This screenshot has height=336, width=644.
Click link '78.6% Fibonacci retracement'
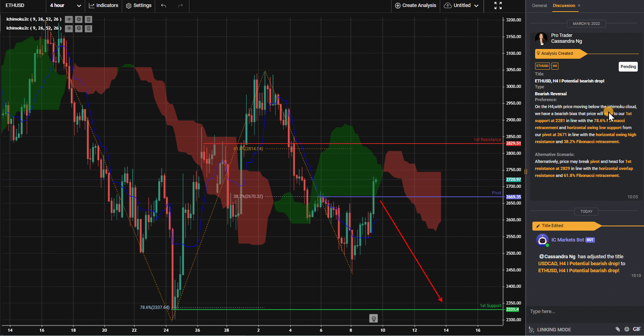coord(579,124)
